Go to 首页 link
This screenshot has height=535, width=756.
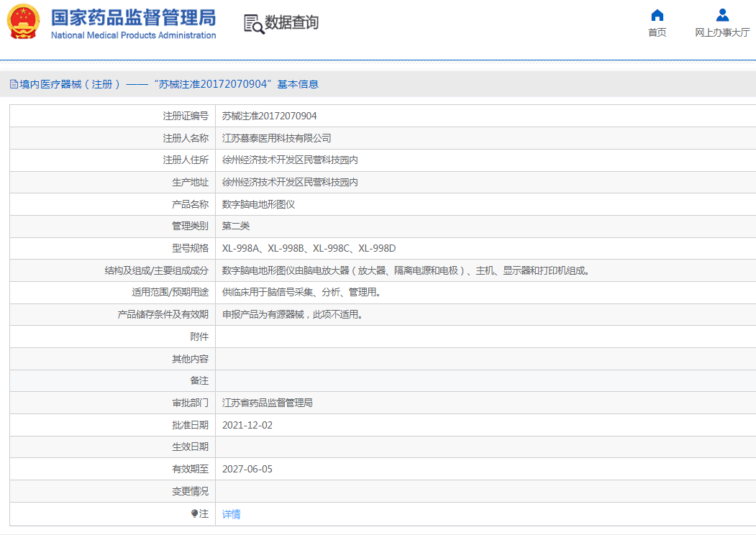coord(657,32)
